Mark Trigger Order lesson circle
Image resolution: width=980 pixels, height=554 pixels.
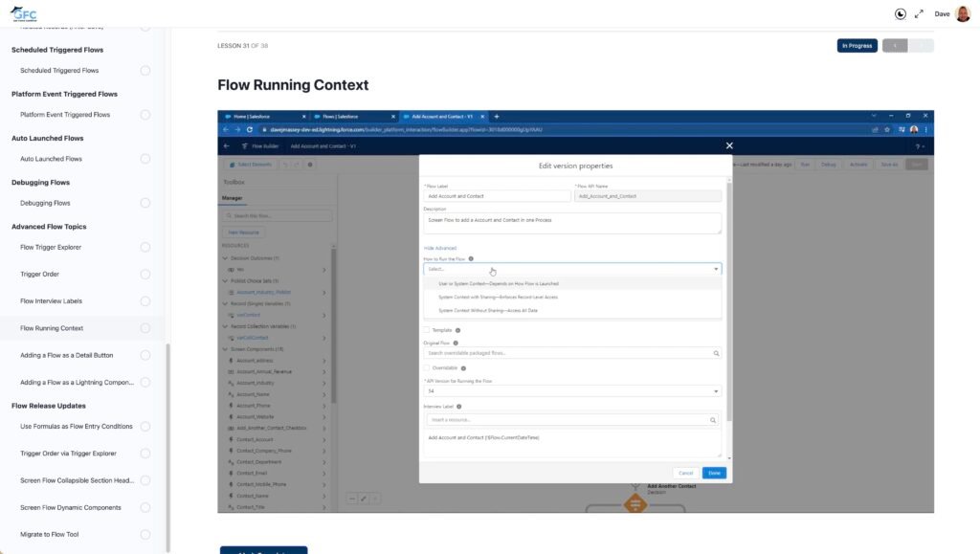[145, 275]
